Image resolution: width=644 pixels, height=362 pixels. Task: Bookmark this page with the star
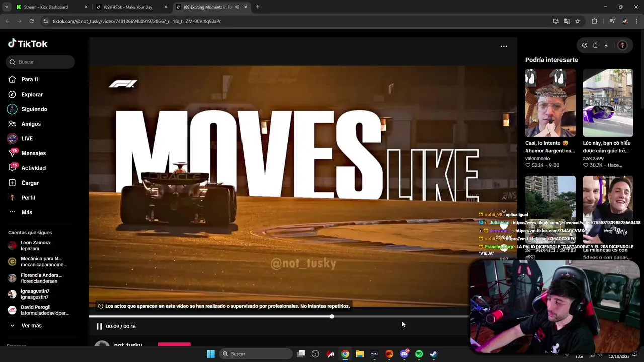coord(578,21)
